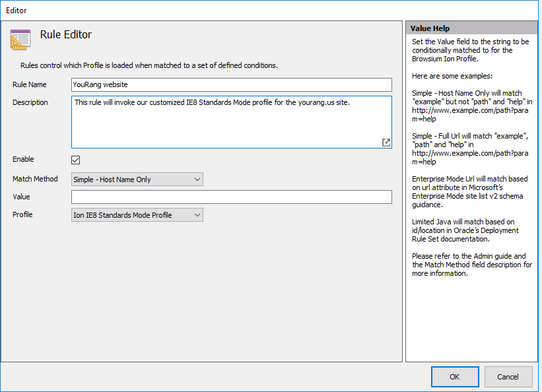This screenshot has height=392, width=542.
Task: Click the "Profile" field label
Action: [x=22, y=214]
